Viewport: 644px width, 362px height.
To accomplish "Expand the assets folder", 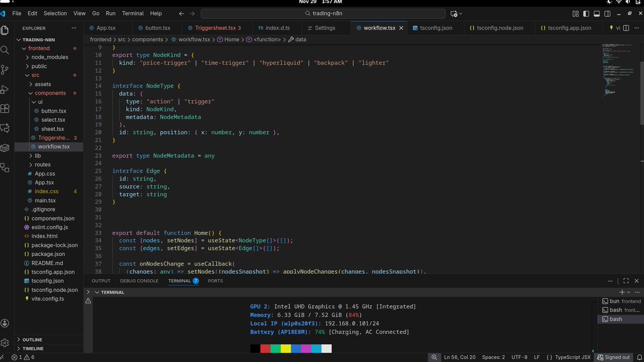I will click(31, 84).
